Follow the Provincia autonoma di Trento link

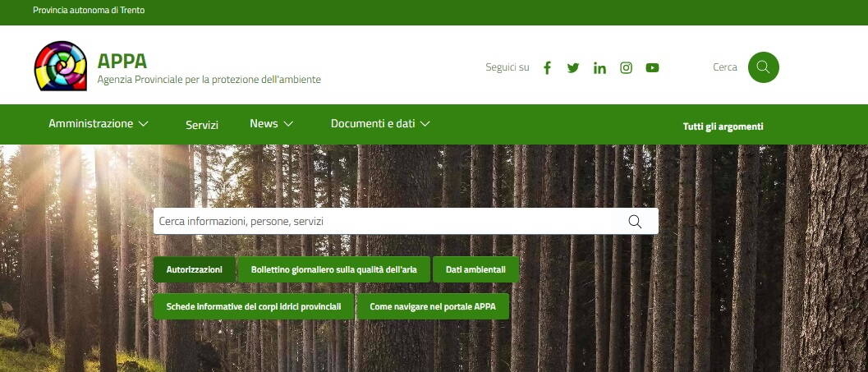pos(89,11)
